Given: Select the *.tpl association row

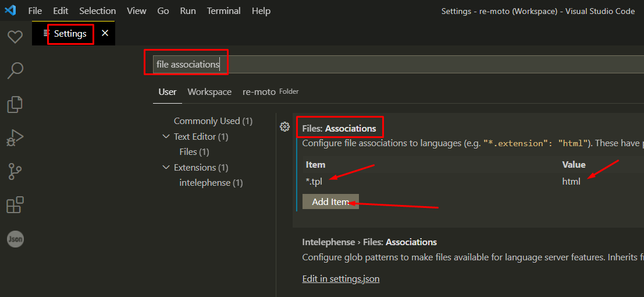Looking at the screenshot, I should point(407,181).
